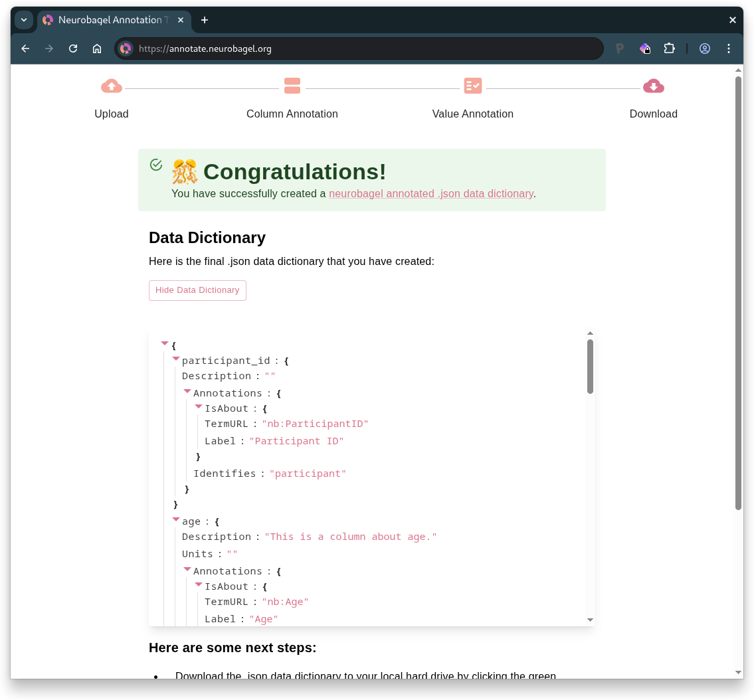This screenshot has height=700, width=754.
Task: Collapse the age node disclosure triangle
Action: pos(175,519)
